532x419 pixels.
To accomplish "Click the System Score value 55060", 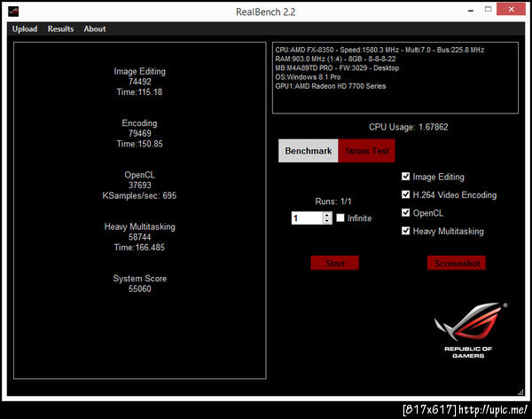I will click(140, 289).
